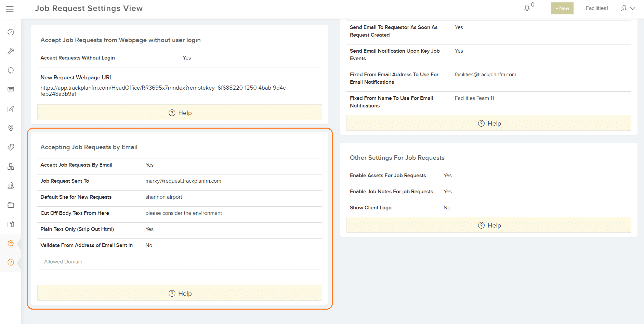The height and width of the screenshot is (324, 644).
Task: Open the documents copy icon in sidebar
Action: coord(11,224)
